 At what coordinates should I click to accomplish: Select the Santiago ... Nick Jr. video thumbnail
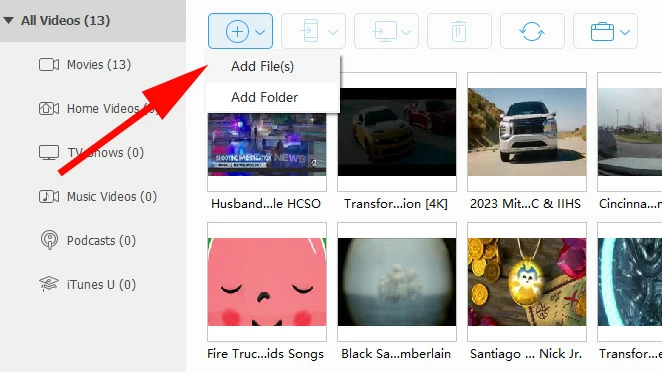pyautogui.click(x=527, y=282)
